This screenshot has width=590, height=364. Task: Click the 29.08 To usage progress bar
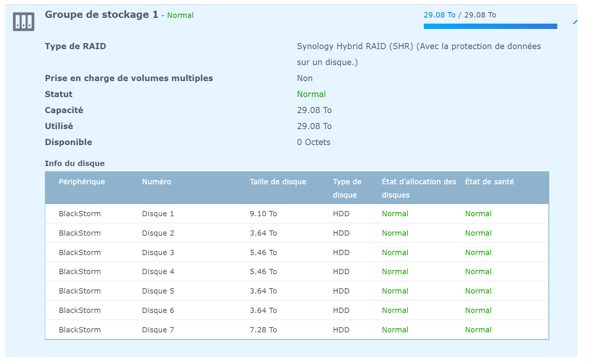click(x=490, y=26)
